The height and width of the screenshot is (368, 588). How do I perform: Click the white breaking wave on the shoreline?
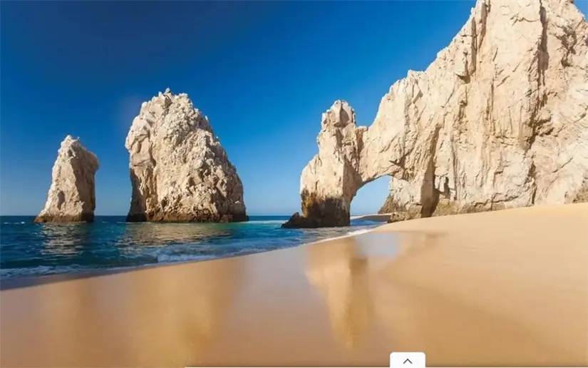pyautogui.click(x=185, y=255)
